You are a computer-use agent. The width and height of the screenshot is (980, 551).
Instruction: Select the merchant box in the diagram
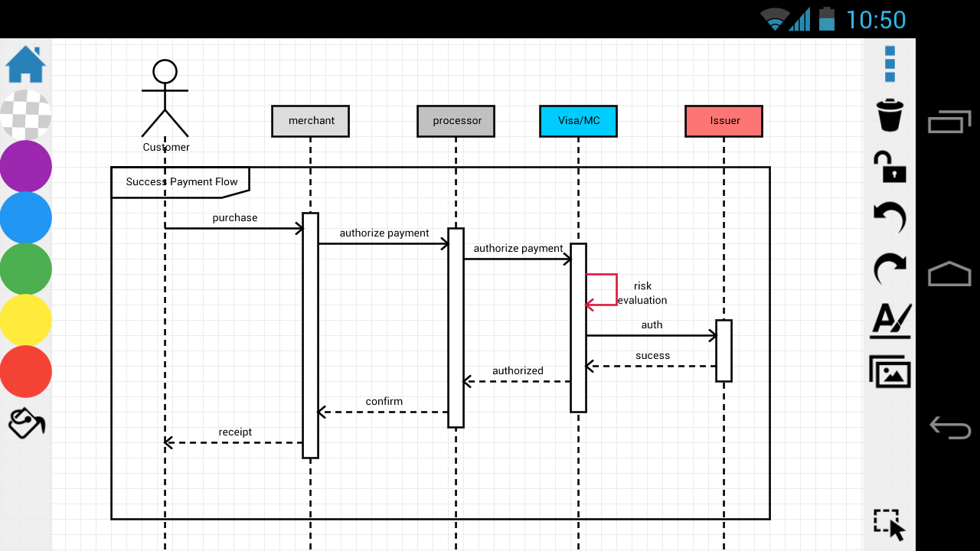[310, 120]
